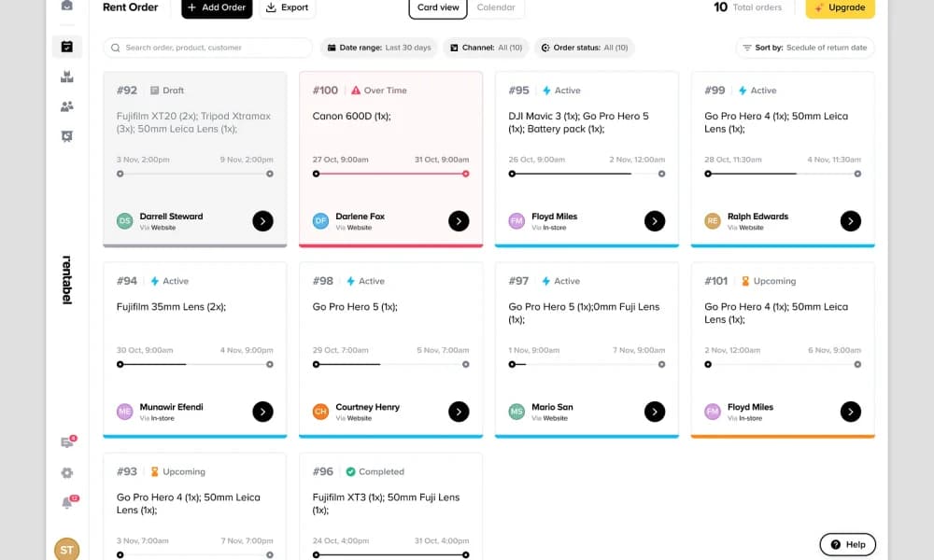Viewport: 934px width, 560px height.
Task: Expand the Order status filter
Action: pos(585,48)
